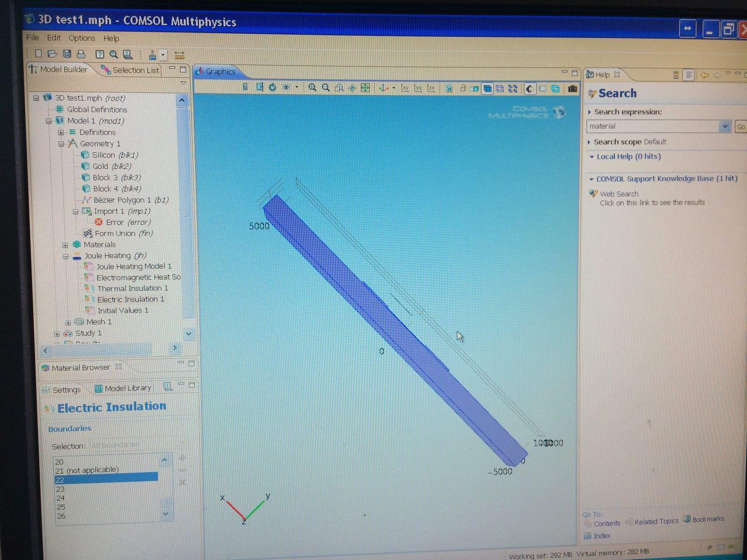The height and width of the screenshot is (560, 747).
Task: Collapse the Geometry 1 tree node
Action: 61,143
